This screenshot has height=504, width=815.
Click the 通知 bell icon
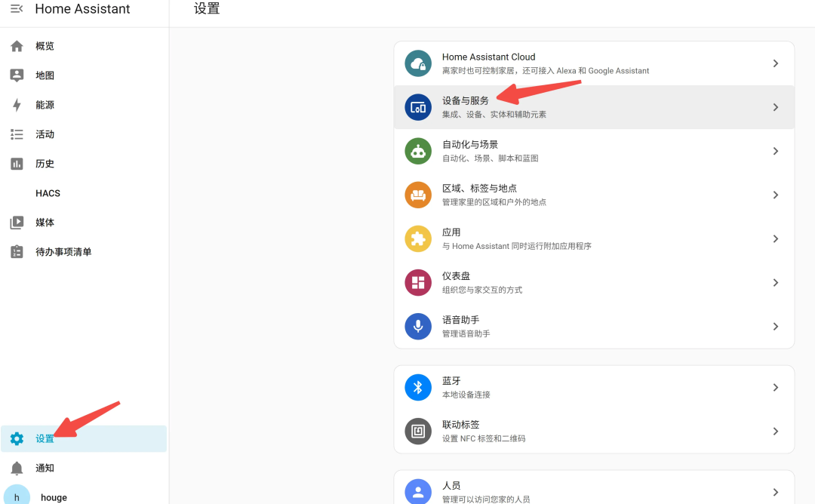[x=17, y=468]
